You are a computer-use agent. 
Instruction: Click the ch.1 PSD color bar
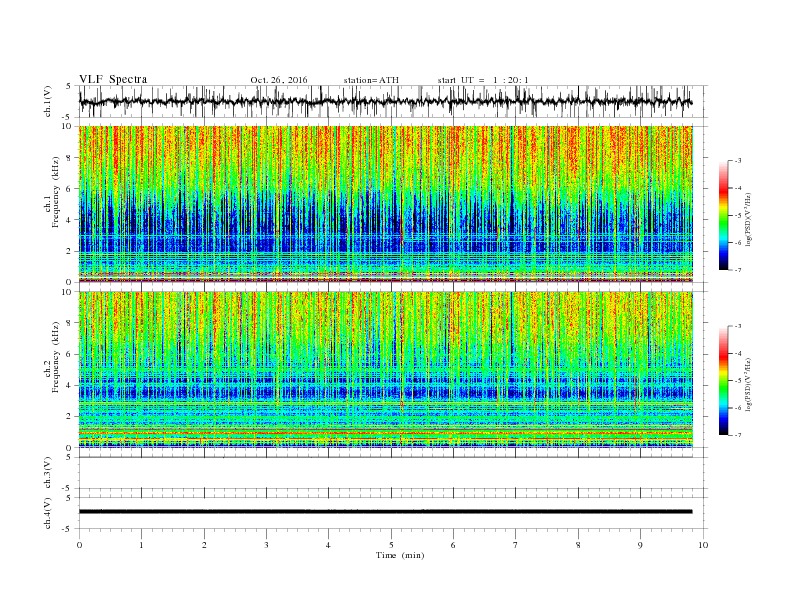coord(723,215)
